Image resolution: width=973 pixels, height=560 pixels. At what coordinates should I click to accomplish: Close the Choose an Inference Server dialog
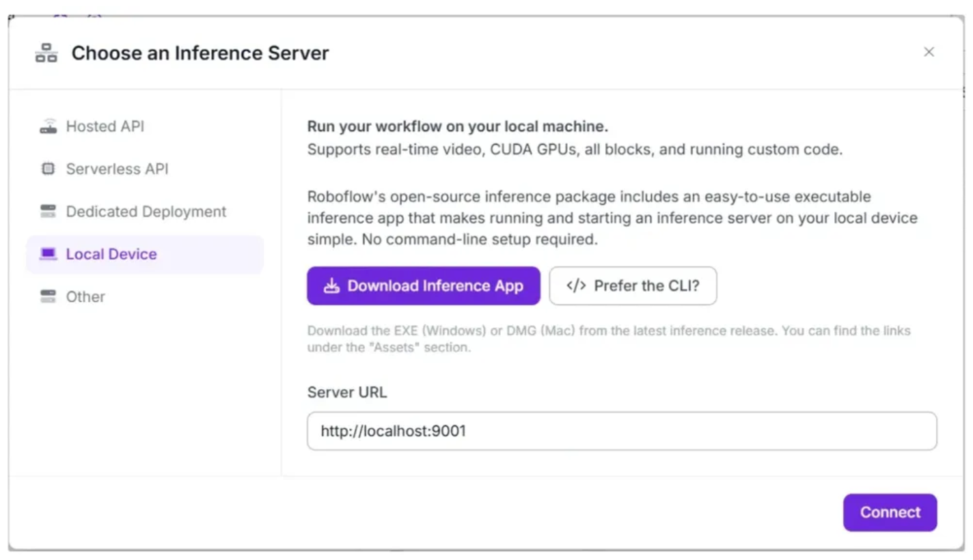click(x=929, y=52)
